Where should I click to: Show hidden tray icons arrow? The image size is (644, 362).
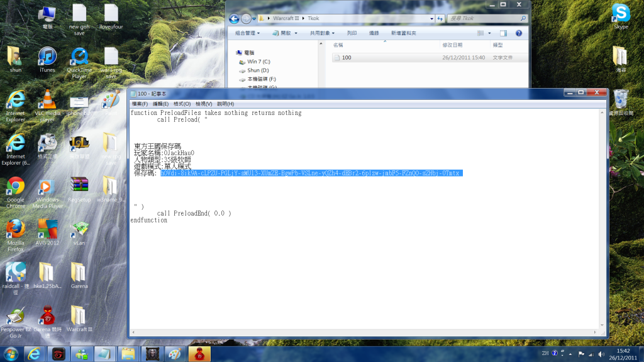pyautogui.click(x=570, y=354)
